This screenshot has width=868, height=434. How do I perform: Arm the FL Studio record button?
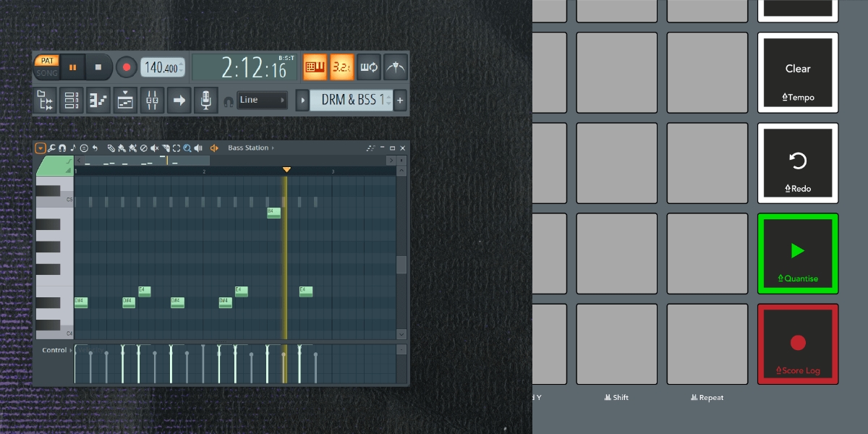point(127,67)
